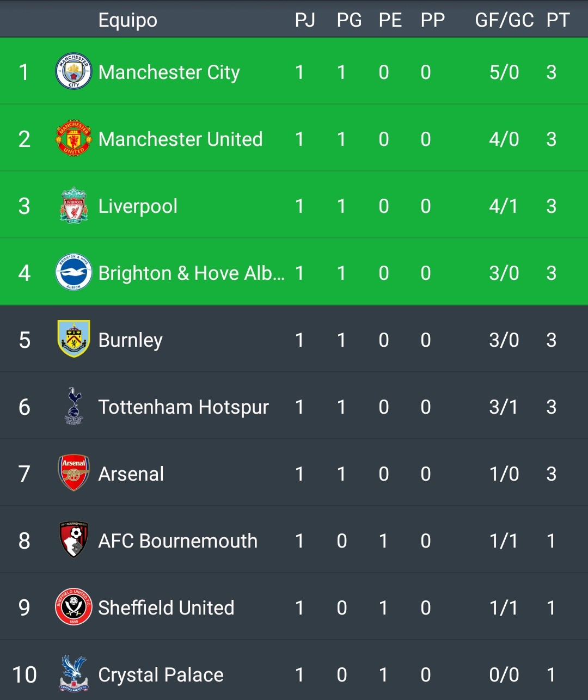Select the Crystal Palace eagle crest
The image size is (588, 700).
[x=73, y=674]
